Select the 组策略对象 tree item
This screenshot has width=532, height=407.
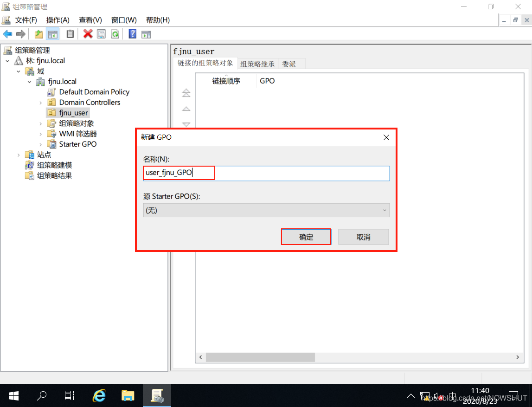76,123
